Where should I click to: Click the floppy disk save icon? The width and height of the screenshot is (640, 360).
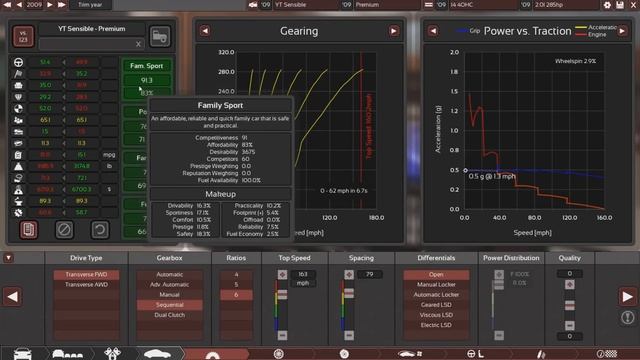click(x=620, y=5)
